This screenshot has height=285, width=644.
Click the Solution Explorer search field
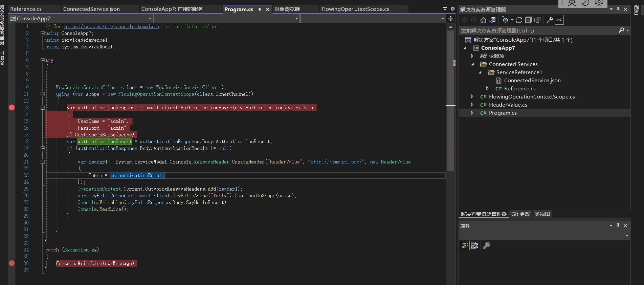(x=539, y=30)
